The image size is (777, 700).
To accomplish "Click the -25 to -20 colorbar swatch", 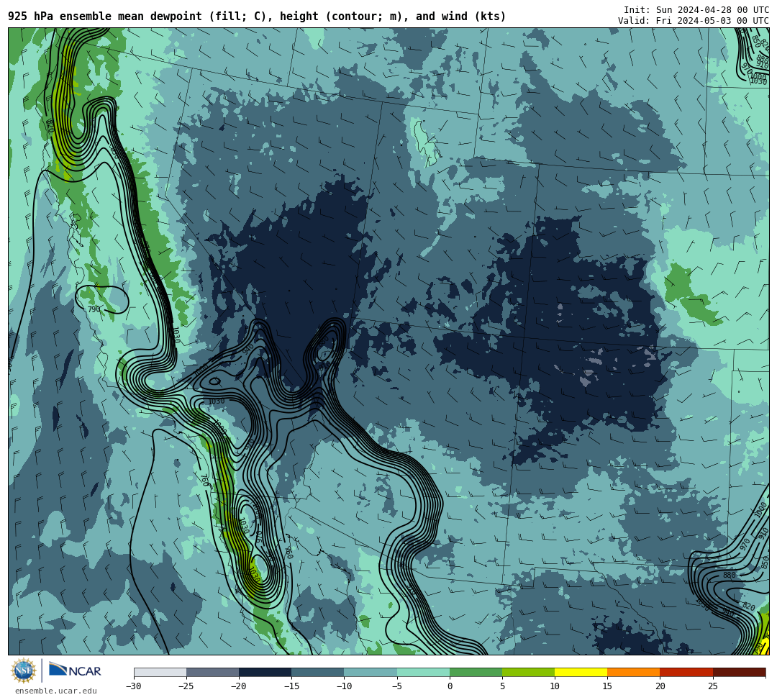I will click(x=212, y=672).
